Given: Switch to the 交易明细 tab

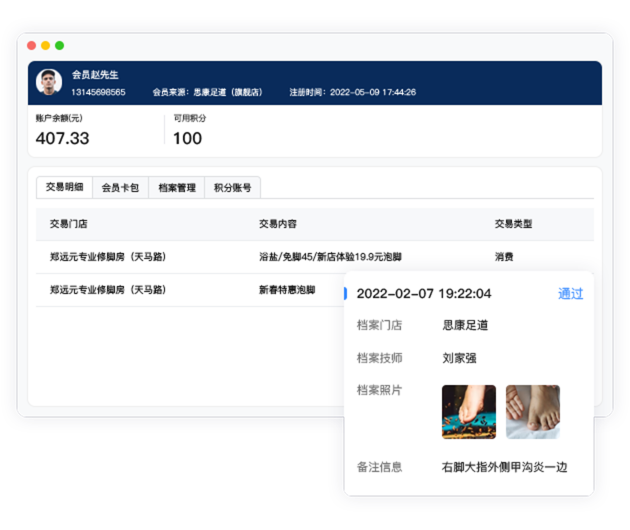Looking at the screenshot, I should tap(64, 187).
